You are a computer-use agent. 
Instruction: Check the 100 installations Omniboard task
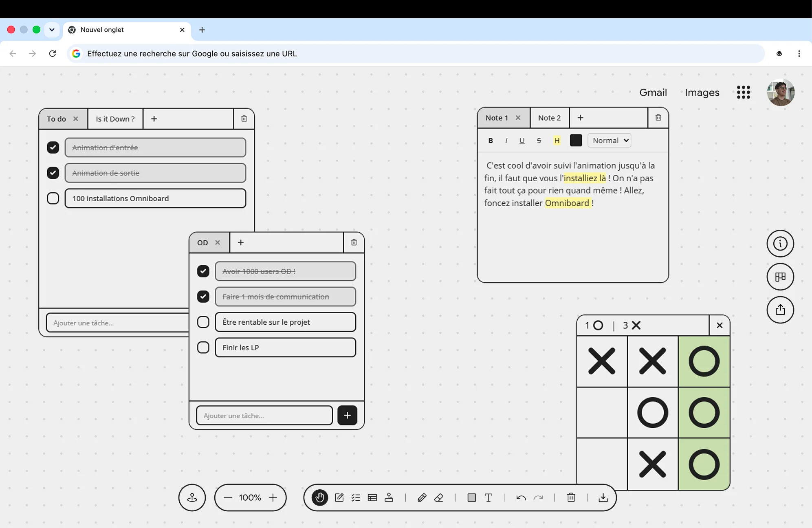pyautogui.click(x=53, y=198)
